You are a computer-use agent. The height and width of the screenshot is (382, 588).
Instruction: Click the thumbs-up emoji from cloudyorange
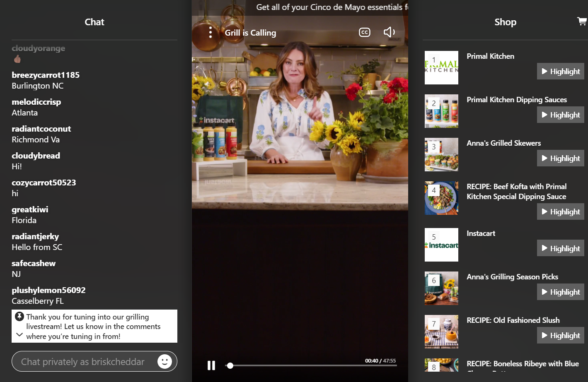click(17, 59)
